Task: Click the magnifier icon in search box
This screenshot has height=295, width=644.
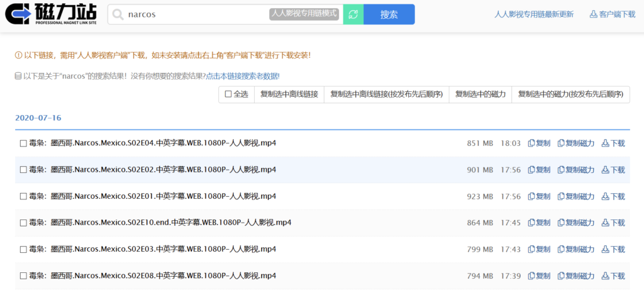Action: pyautogui.click(x=118, y=14)
